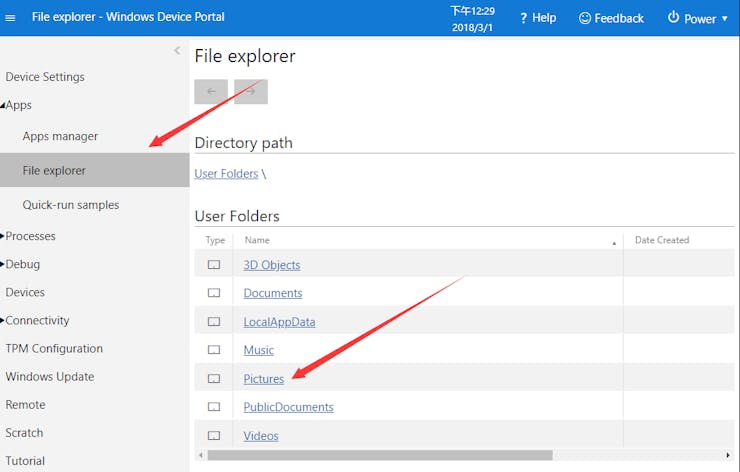Sort by Name using the sort arrow
740x472 pixels.
click(614, 243)
